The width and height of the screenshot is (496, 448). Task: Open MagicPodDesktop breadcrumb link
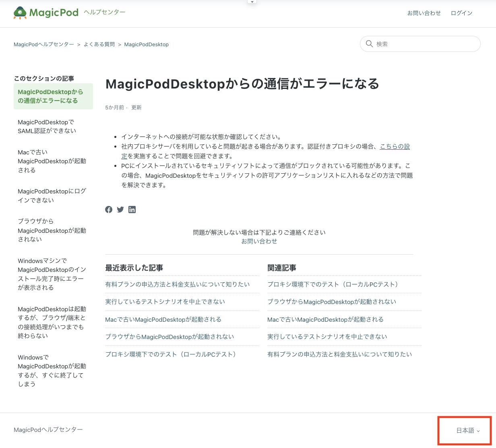(x=147, y=44)
